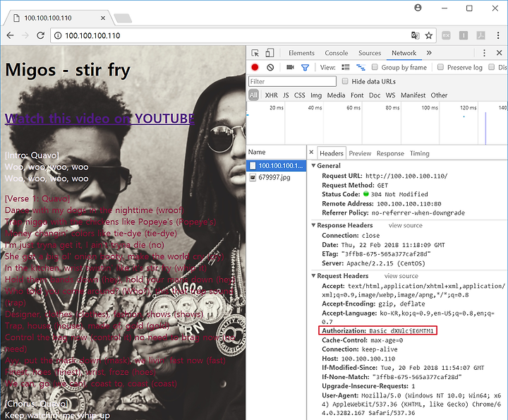The width and height of the screenshot is (508, 420).
Task: Filter requests by Img
Action: point(316,95)
